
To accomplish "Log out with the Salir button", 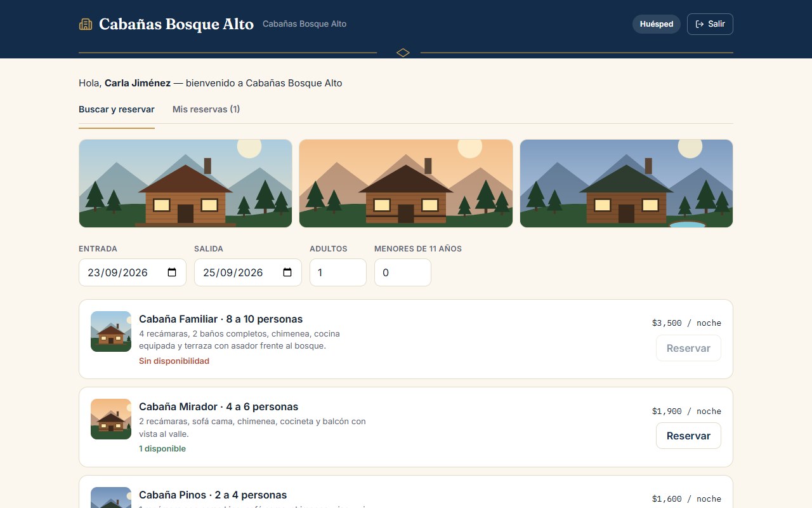I will coord(710,24).
